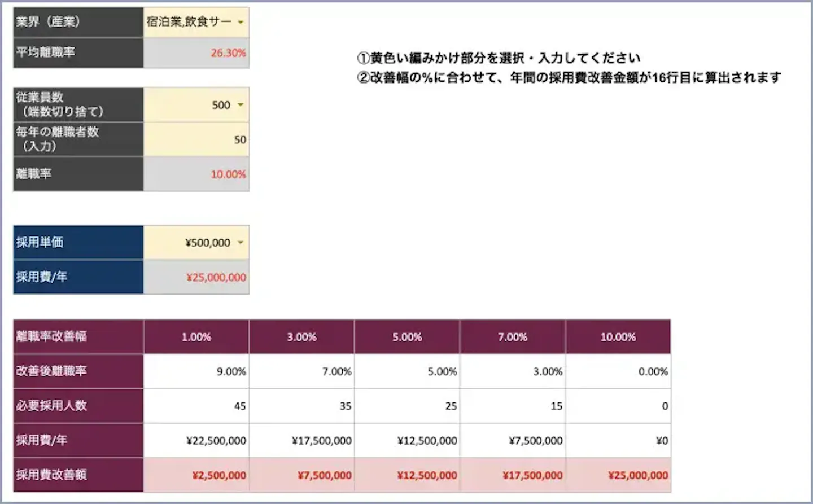Viewport: 813px width, 504px height.
Task: Click the 宿泊業,飲食サー industry value cell
Action: tap(196, 22)
